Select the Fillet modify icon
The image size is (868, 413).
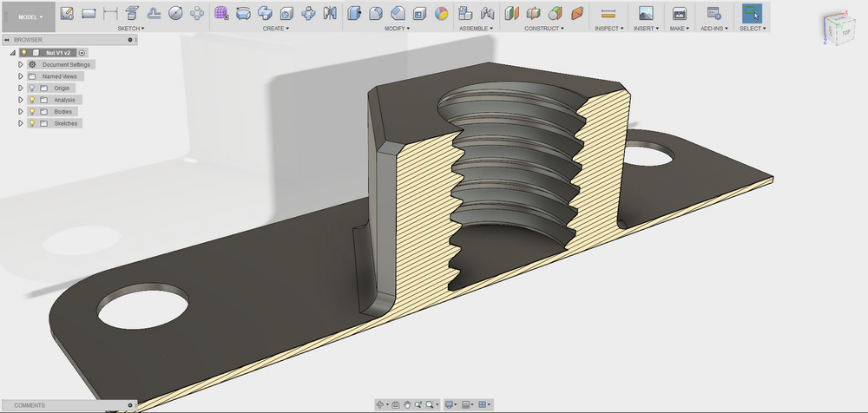pos(376,13)
